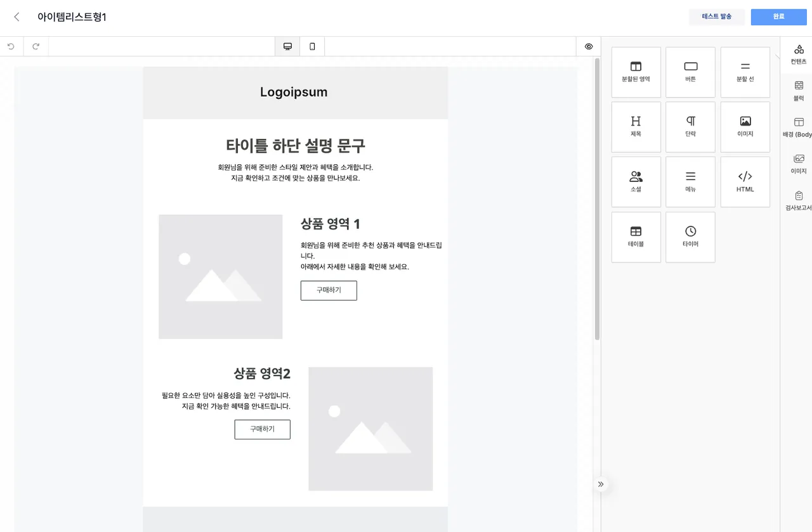The height and width of the screenshot is (532, 812).
Task: Click the redo arrow icon
Action: point(36,46)
